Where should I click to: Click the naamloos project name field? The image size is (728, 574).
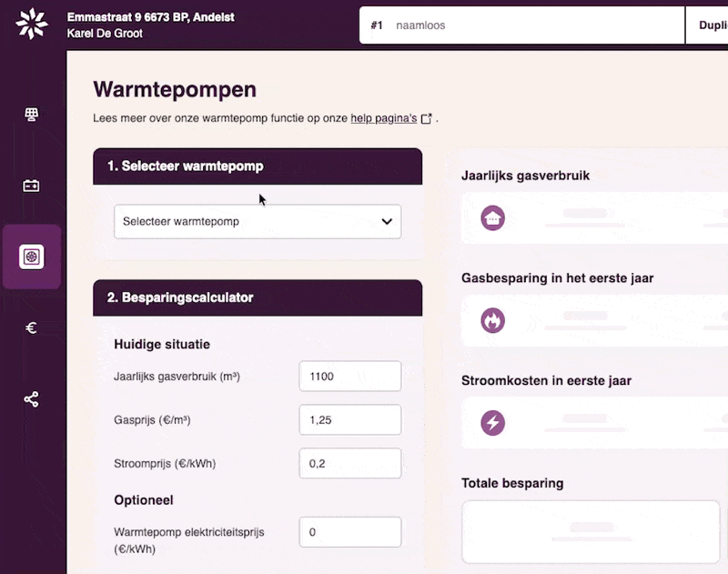537,25
